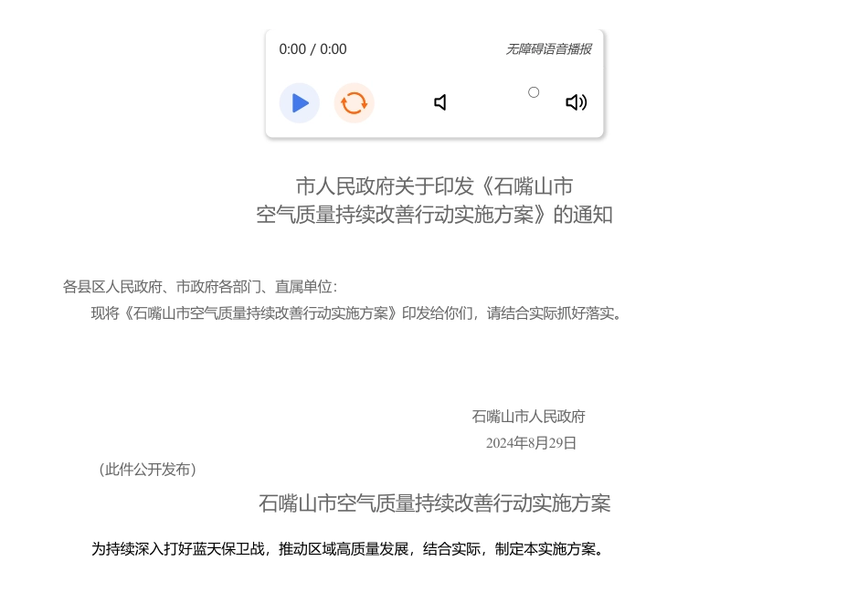868x614 pixels.
Task: Click the signature 石嘴山市人民政府
Action: click(529, 417)
